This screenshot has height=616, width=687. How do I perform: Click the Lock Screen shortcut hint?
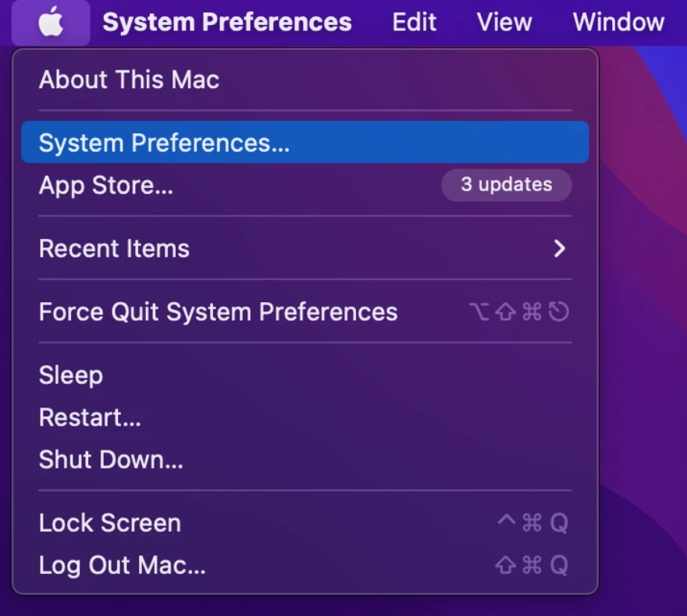pos(532,523)
